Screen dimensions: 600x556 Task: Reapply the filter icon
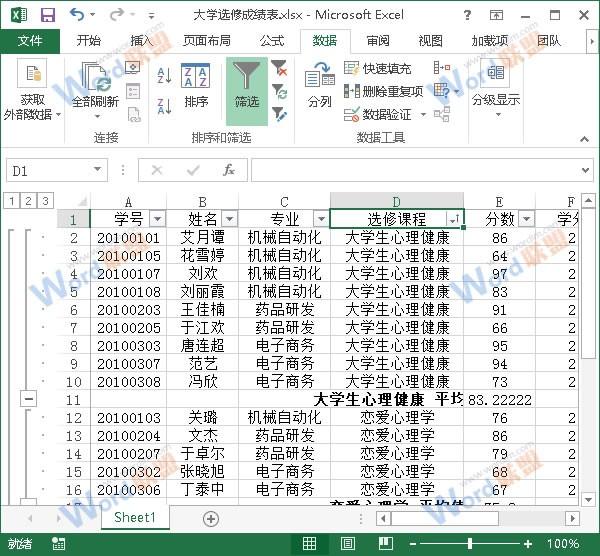tap(279, 92)
